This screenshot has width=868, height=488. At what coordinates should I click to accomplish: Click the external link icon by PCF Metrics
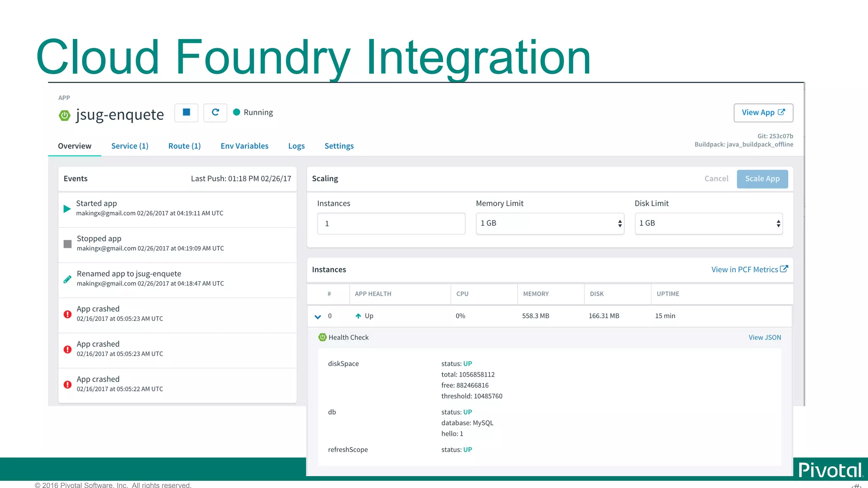(784, 269)
